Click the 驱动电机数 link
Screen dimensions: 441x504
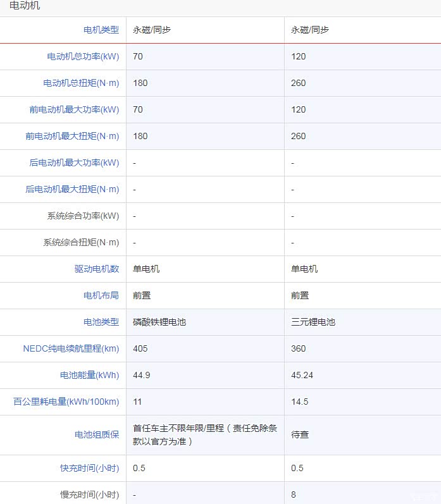[97, 269]
